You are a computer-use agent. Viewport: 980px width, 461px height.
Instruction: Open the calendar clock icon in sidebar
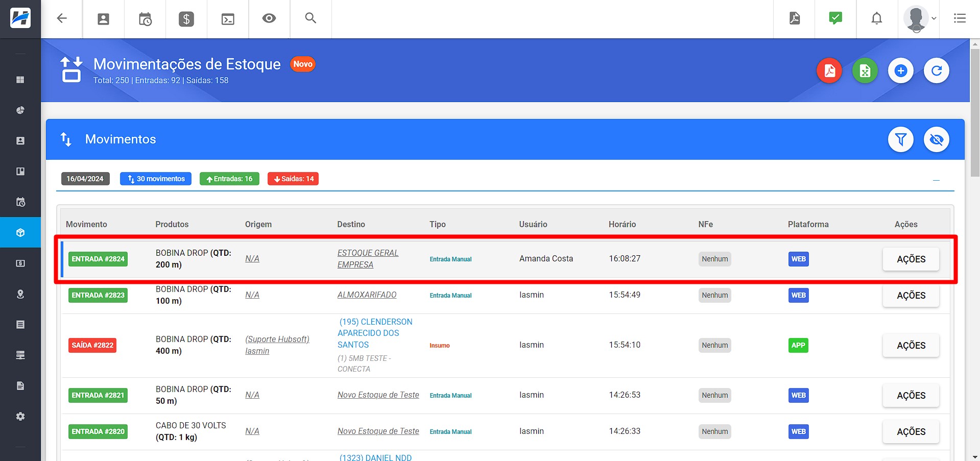[20, 202]
